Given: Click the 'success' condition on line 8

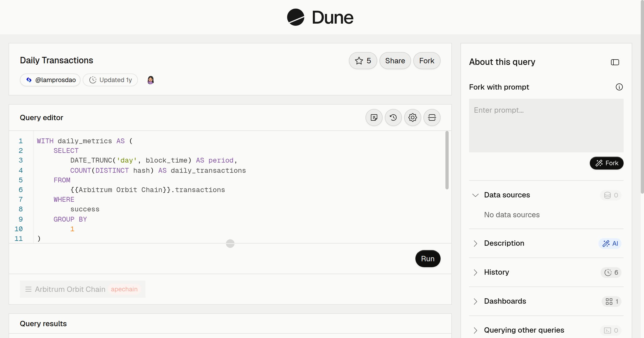Looking at the screenshot, I should 85,209.
